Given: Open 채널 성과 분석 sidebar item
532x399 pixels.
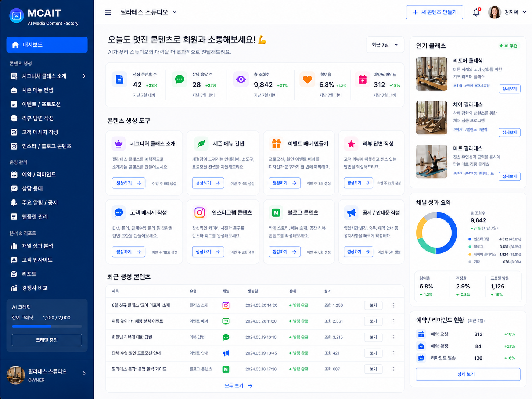Looking at the screenshot, I should (x=47, y=246).
